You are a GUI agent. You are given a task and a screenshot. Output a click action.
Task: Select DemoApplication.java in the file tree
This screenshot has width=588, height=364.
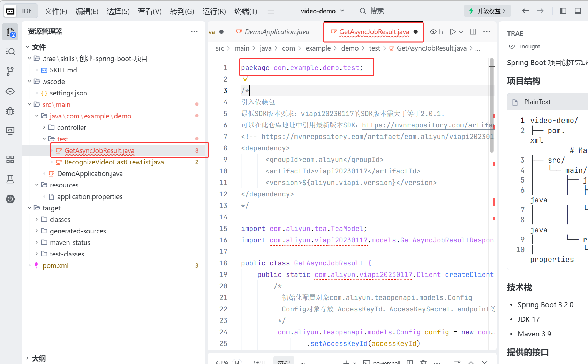click(x=90, y=173)
